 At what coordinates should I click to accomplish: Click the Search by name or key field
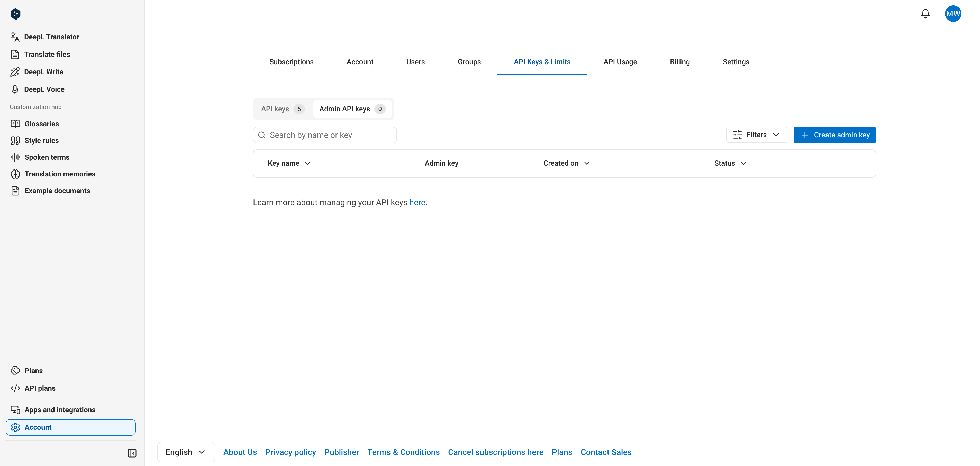tap(324, 135)
